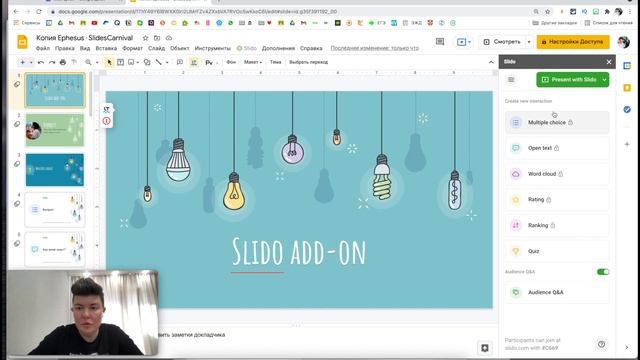Click the new slide plus button

tap(22, 62)
